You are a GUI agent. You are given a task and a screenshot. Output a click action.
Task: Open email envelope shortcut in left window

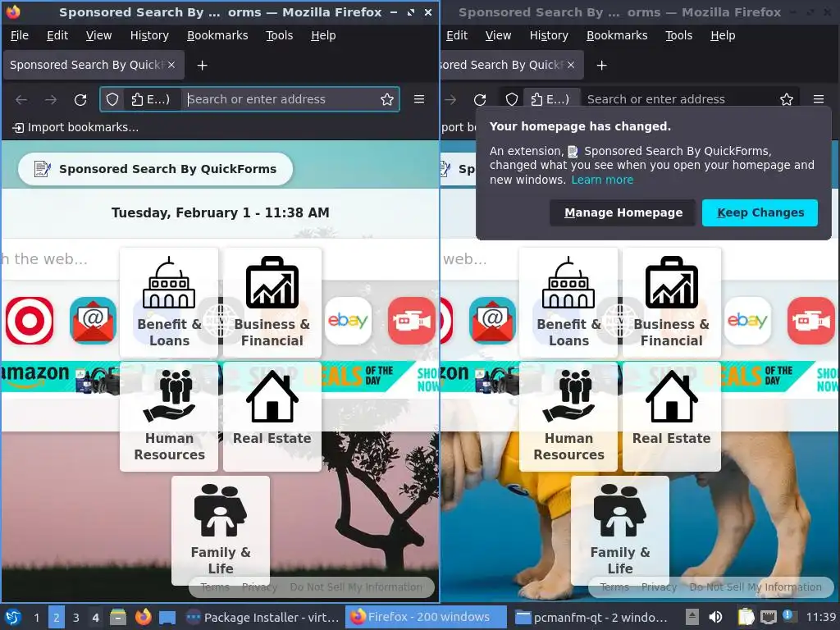94,321
